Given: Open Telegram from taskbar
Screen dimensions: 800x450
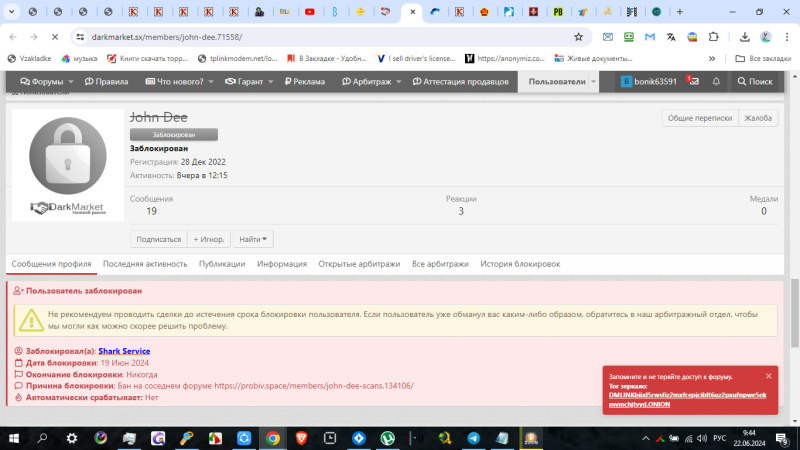Looking at the screenshot, I should pyautogui.click(x=473, y=438).
